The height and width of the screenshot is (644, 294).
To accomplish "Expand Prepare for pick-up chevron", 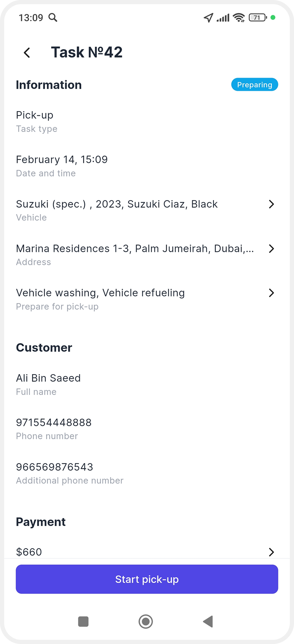I will pos(271,293).
